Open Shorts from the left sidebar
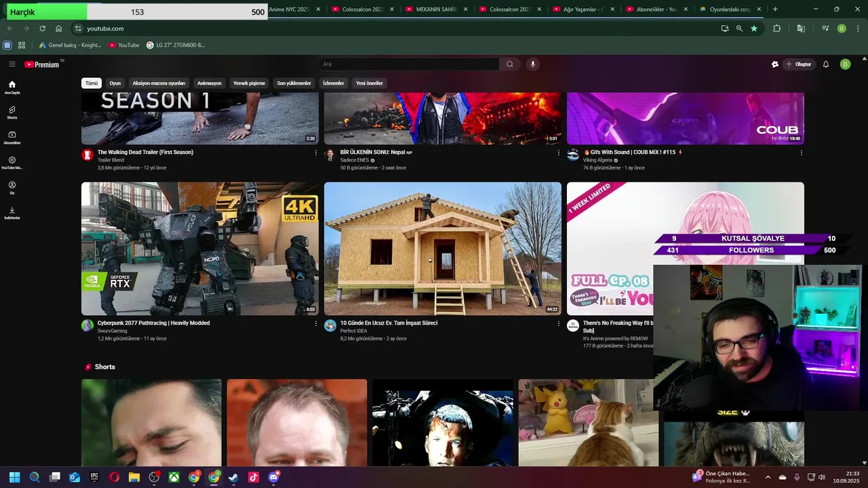The image size is (868, 488). [12, 113]
